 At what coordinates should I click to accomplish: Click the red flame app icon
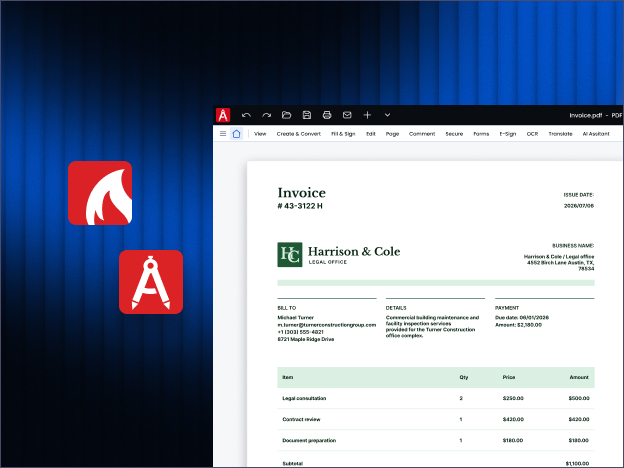(x=100, y=193)
